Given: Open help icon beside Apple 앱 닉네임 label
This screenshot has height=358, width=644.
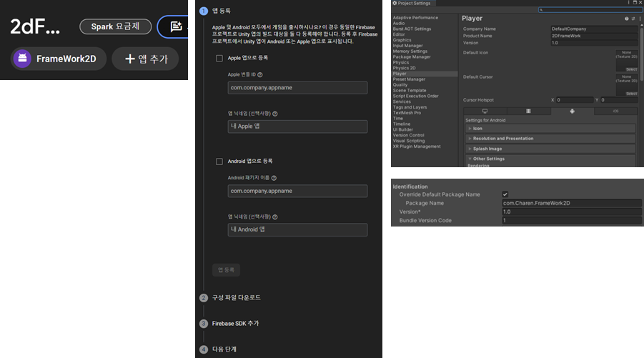Looking at the screenshot, I should (x=275, y=114).
